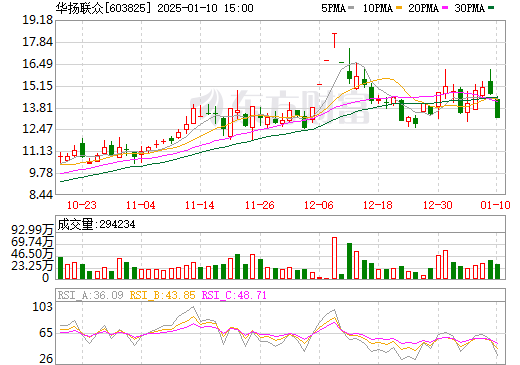
Task: Click date axis label 12-18
Action: pos(378,205)
